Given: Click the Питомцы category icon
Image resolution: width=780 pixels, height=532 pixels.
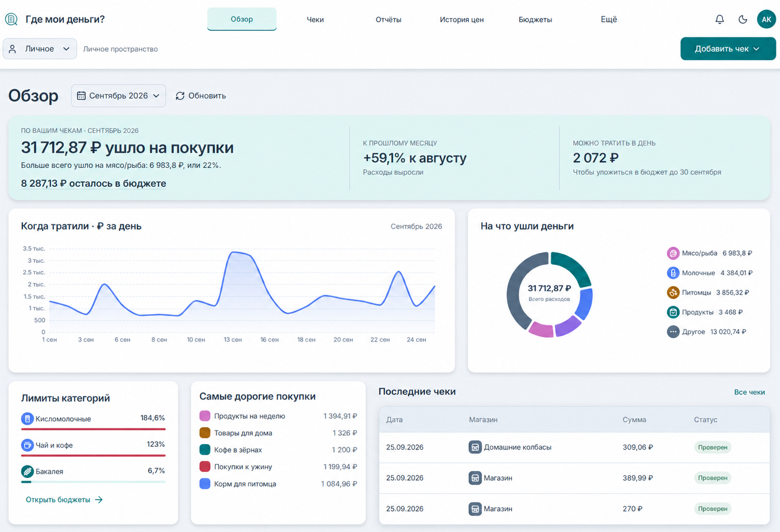Looking at the screenshot, I should [673, 293].
